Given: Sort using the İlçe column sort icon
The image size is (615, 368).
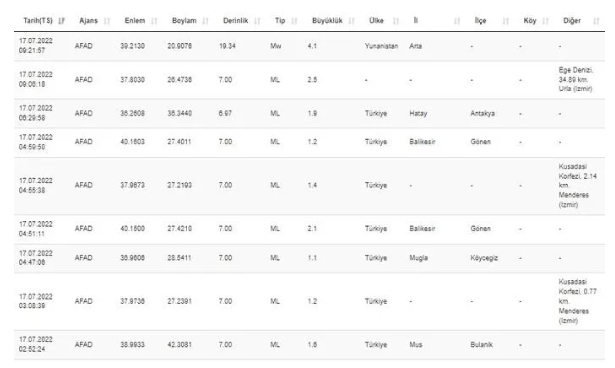Looking at the screenshot, I should (506, 21).
